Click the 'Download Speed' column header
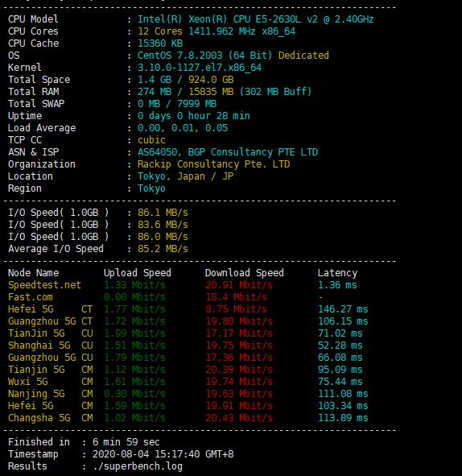 [245, 273]
